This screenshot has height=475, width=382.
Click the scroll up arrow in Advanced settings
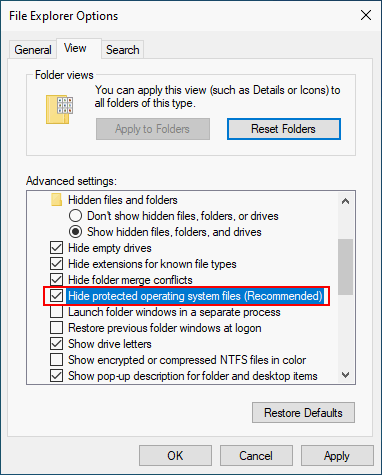[x=346, y=201]
